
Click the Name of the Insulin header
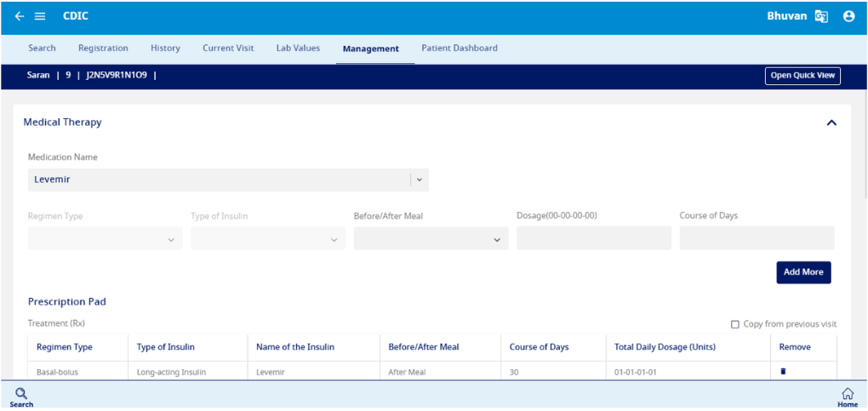coord(295,347)
